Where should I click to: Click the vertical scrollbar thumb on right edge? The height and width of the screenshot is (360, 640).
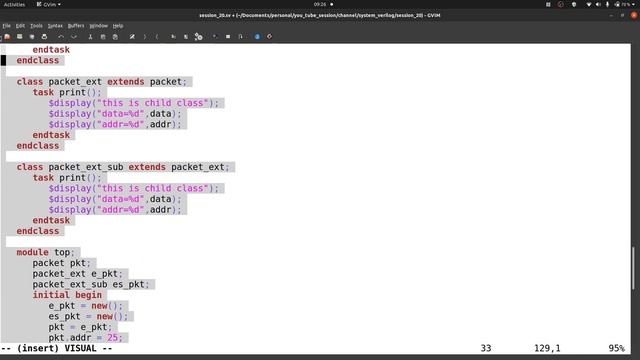633,268
